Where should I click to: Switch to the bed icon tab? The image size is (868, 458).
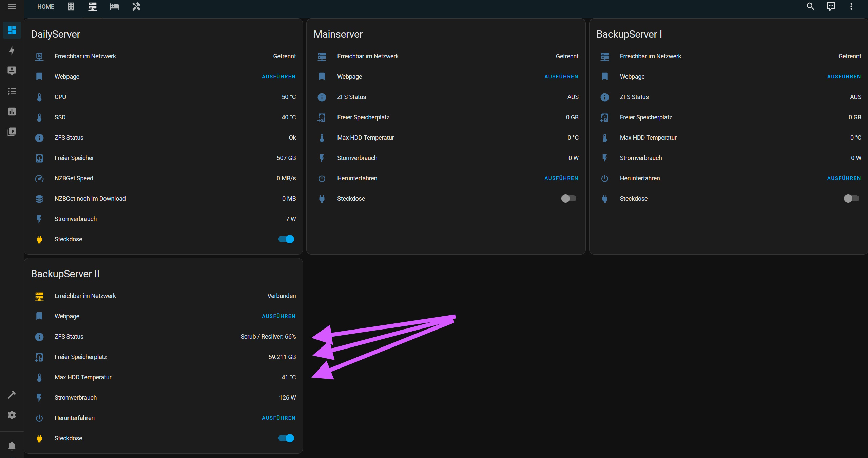pos(114,7)
